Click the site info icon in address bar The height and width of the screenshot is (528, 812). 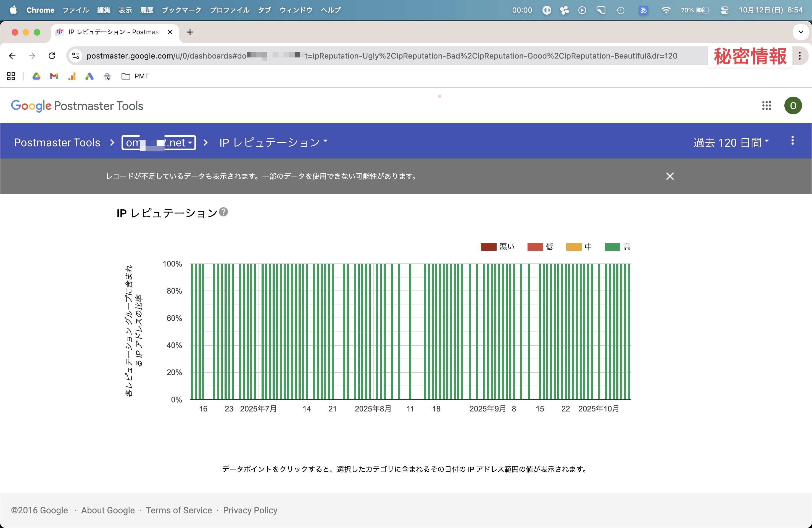pyautogui.click(x=76, y=56)
